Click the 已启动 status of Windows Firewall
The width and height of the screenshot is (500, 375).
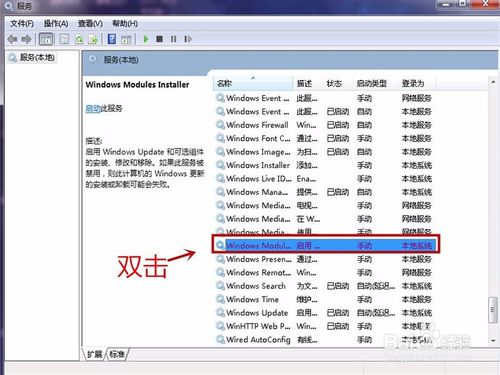point(338,125)
